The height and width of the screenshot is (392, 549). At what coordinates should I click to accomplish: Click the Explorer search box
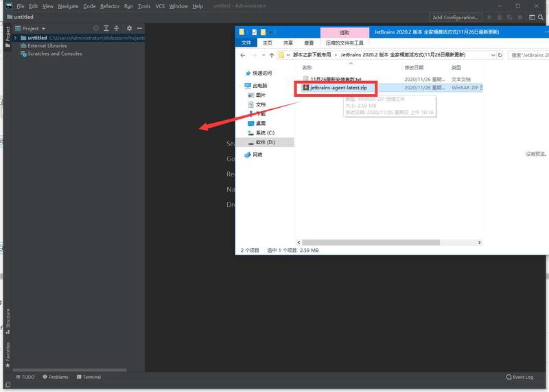pyautogui.click(x=528, y=56)
